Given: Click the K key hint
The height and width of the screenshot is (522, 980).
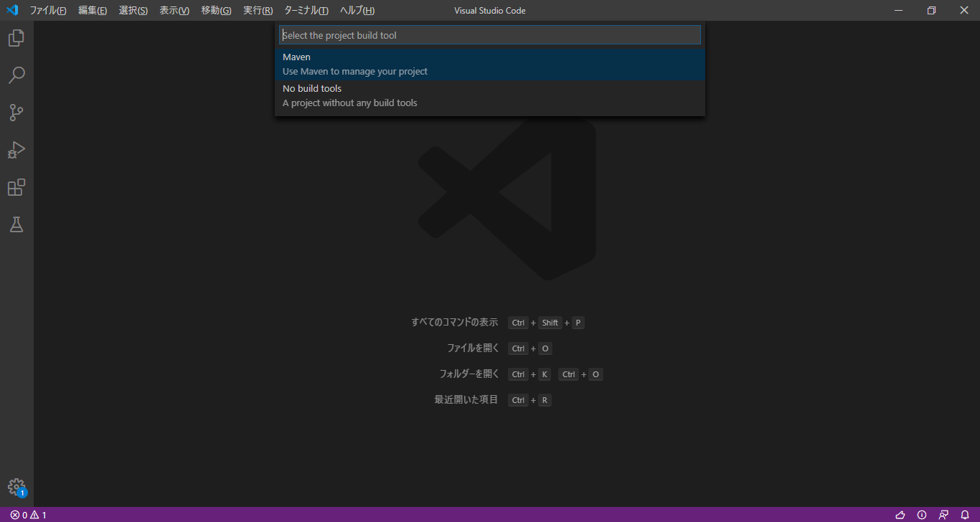Looking at the screenshot, I should point(545,374).
